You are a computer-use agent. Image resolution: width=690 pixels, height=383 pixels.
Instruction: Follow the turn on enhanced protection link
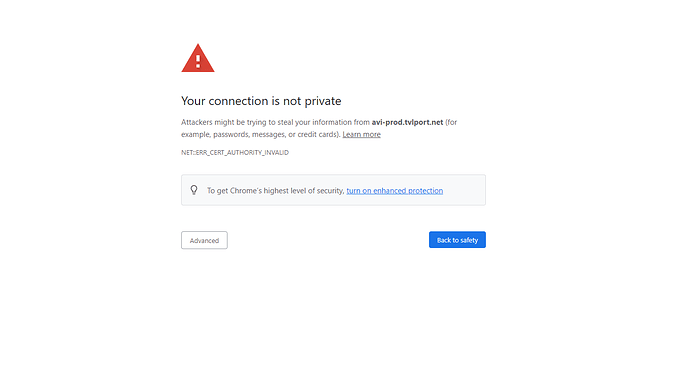(x=395, y=191)
